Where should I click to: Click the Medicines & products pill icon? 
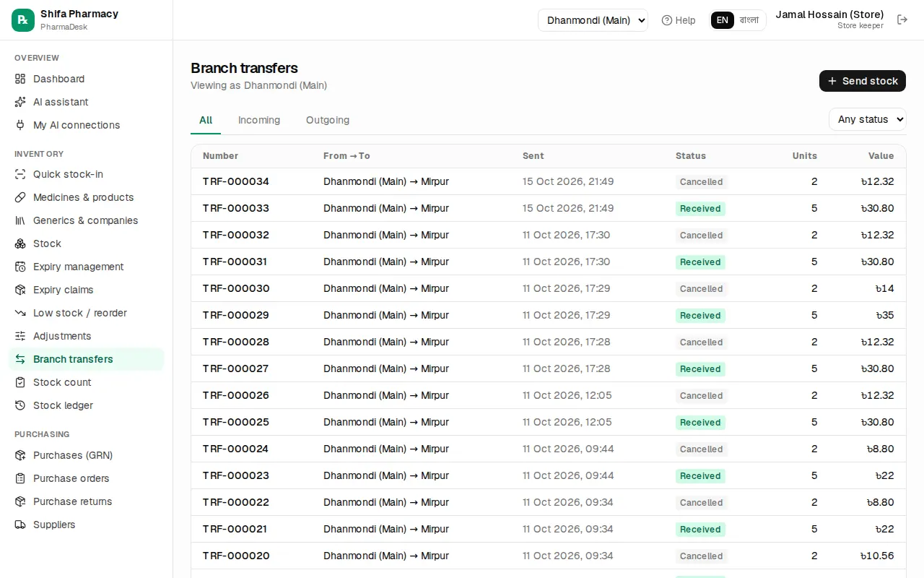coord(20,197)
